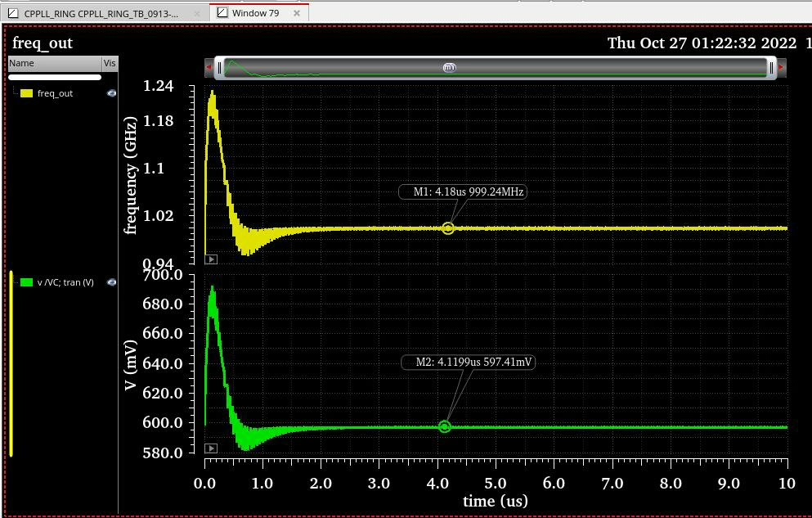The image size is (812, 518).
Task: Click the 1.02 frequency axis value
Action: 158,215
